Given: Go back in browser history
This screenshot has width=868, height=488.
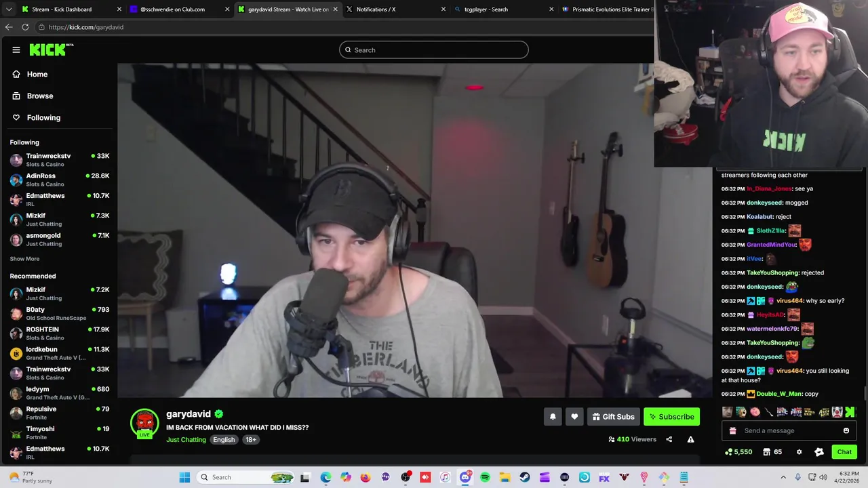Looking at the screenshot, I should [9, 27].
